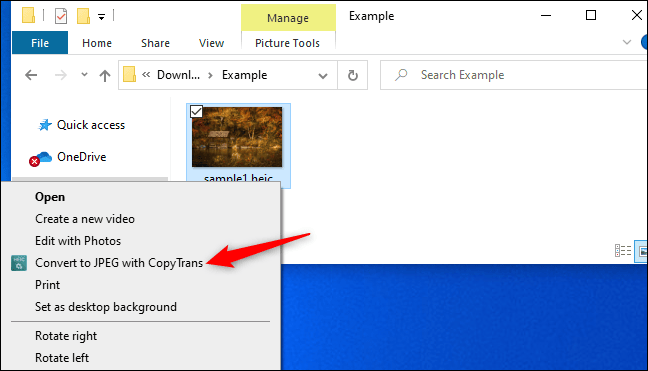Image resolution: width=648 pixels, height=371 pixels.
Task: Choose Set as desktop background
Action: pos(106,307)
